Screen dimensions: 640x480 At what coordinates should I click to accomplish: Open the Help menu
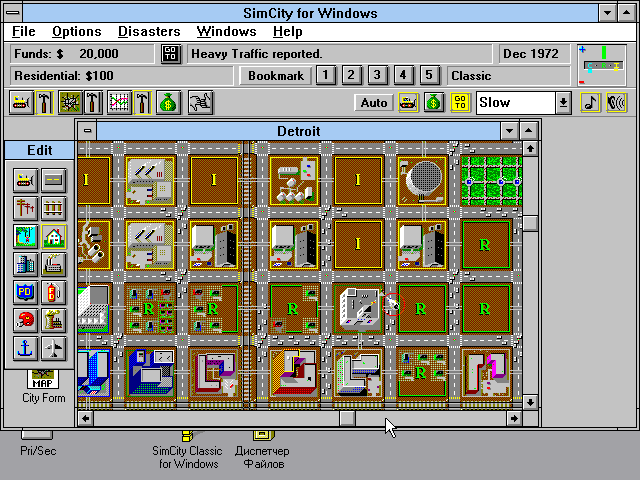tap(288, 31)
